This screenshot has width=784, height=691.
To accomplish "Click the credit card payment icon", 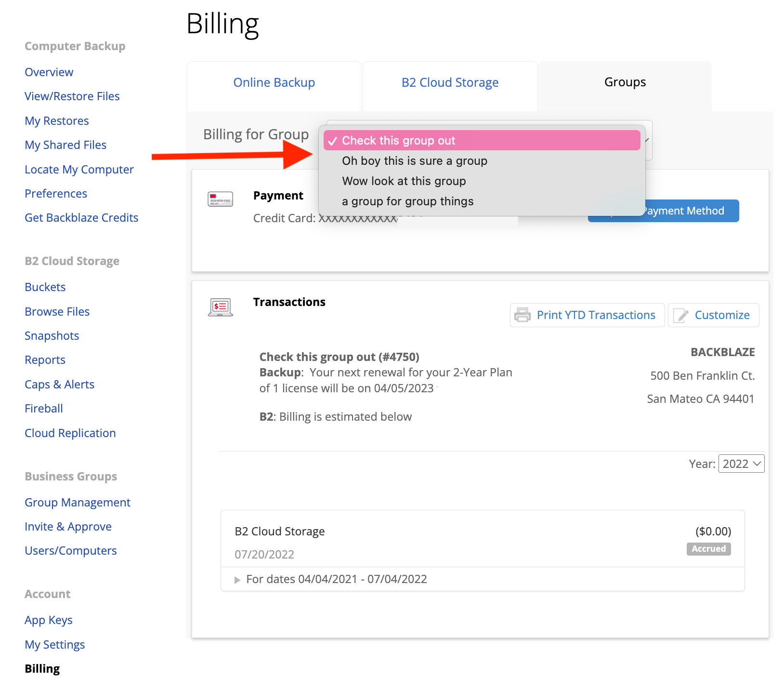I will coord(220,199).
